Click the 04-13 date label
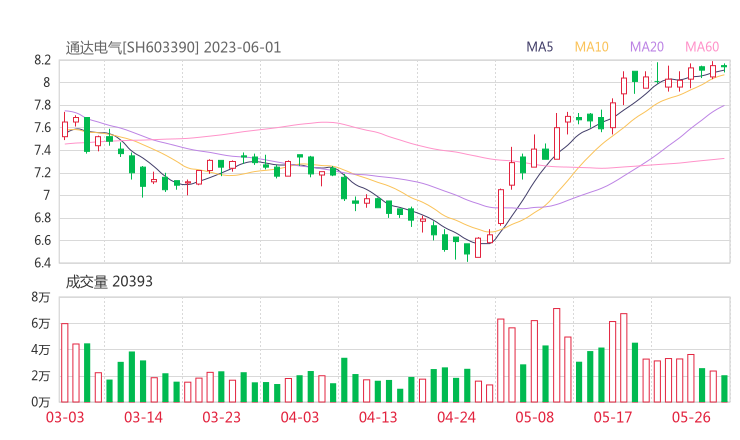Image resolution: width=740 pixels, height=440 pixels. point(378,417)
